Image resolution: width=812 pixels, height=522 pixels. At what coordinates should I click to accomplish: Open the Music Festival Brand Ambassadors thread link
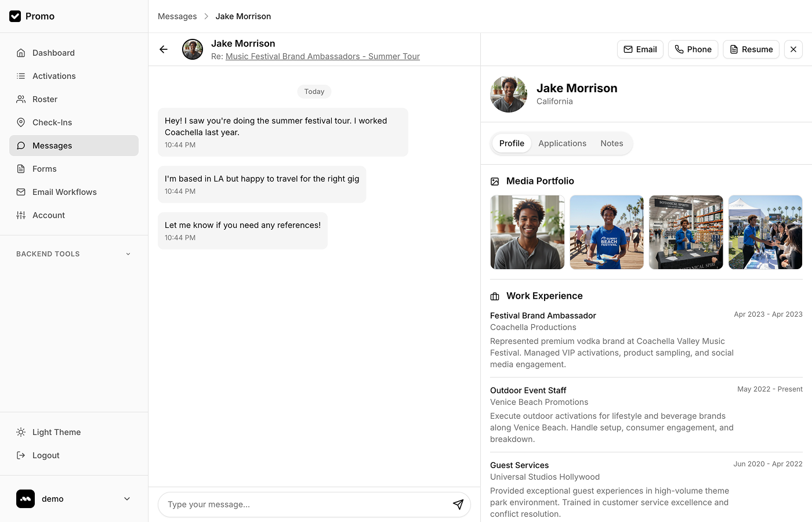[322, 56]
